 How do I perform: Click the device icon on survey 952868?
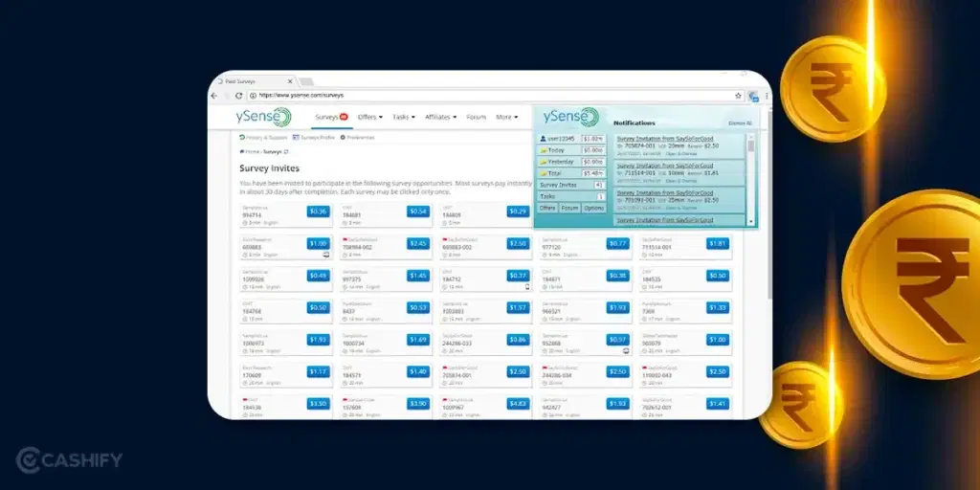pyautogui.click(x=626, y=351)
